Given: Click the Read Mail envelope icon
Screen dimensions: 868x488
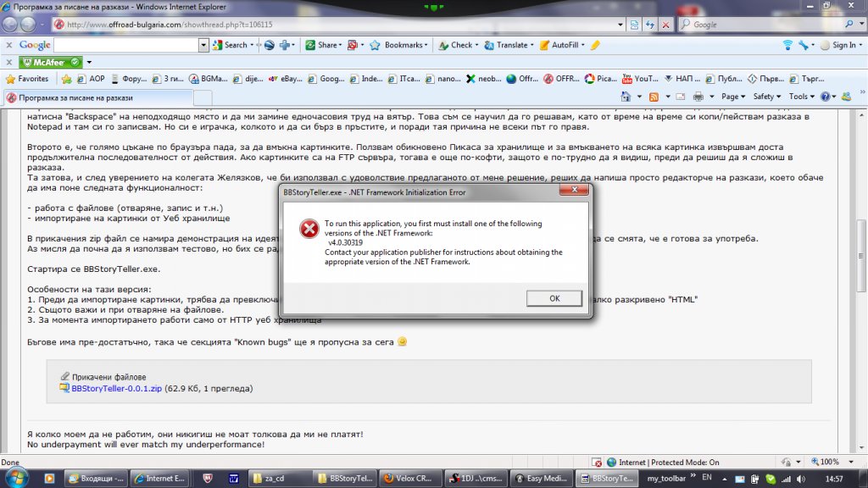Looking at the screenshot, I should [679, 97].
